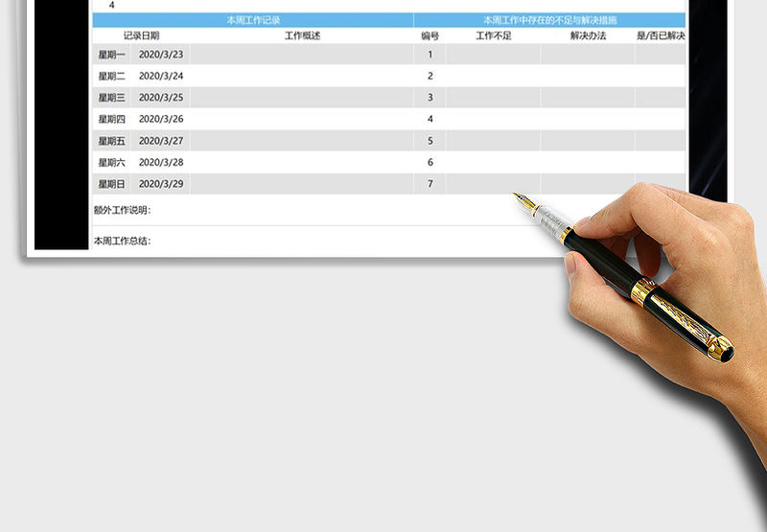Select the 工作概述 column header
This screenshot has width=767, height=532.
(x=302, y=35)
